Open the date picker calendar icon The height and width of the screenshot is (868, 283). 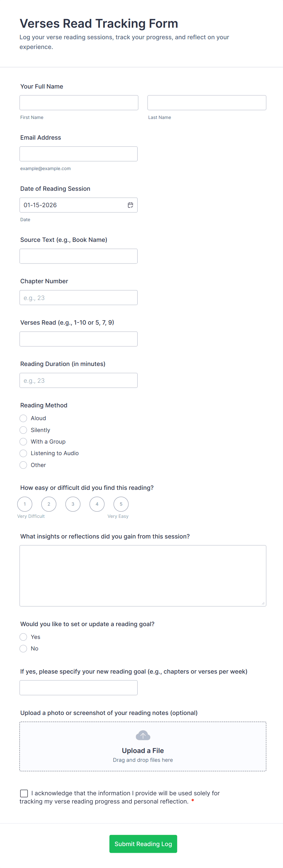[x=130, y=205]
